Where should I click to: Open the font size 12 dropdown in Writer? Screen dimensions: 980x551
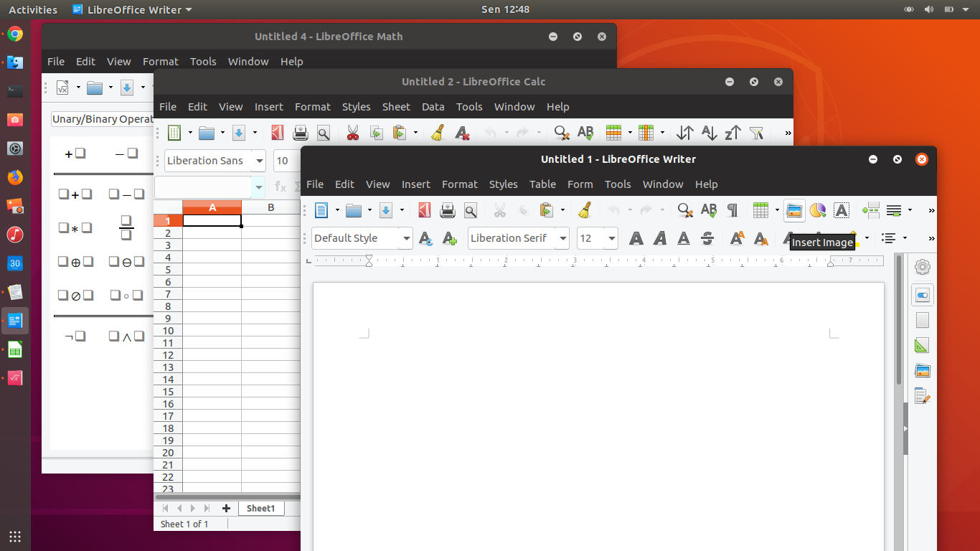pos(612,238)
